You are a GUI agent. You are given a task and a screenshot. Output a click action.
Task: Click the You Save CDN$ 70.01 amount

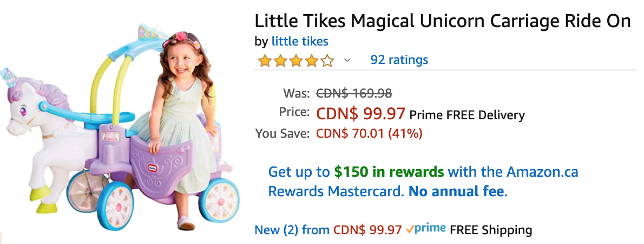pyautogui.click(x=369, y=133)
